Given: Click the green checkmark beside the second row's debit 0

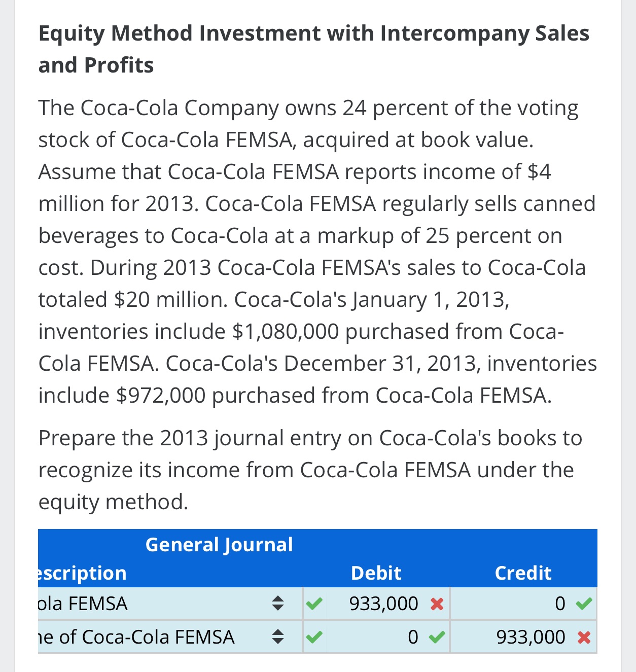Looking at the screenshot, I should tap(437, 636).
